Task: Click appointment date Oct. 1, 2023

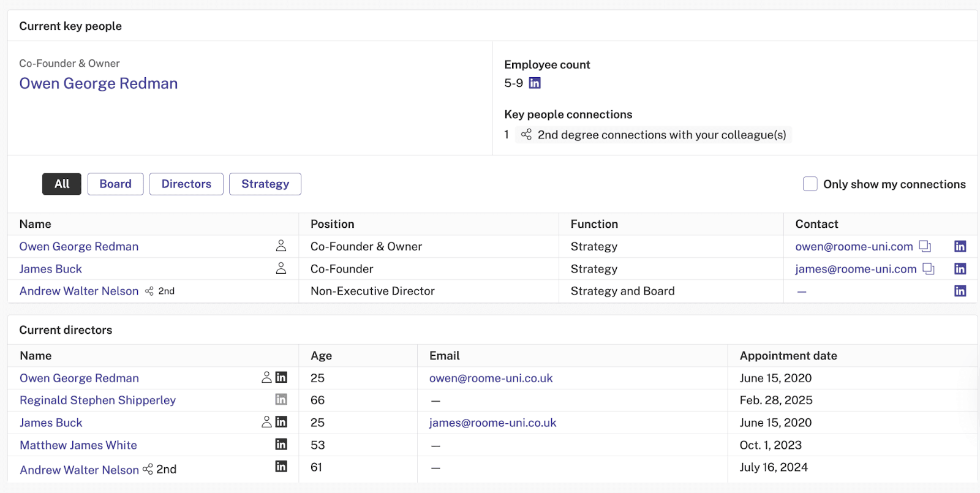Action: [x=771, y=445]
